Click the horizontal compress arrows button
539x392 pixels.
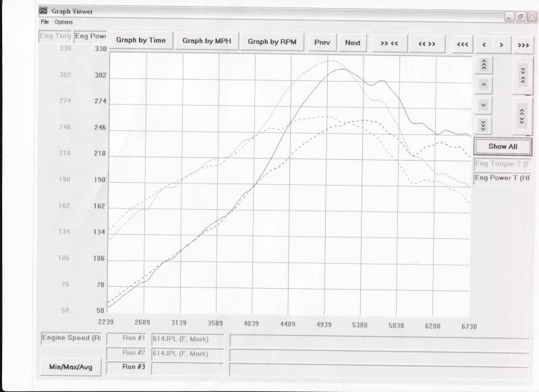coord(389,43)
